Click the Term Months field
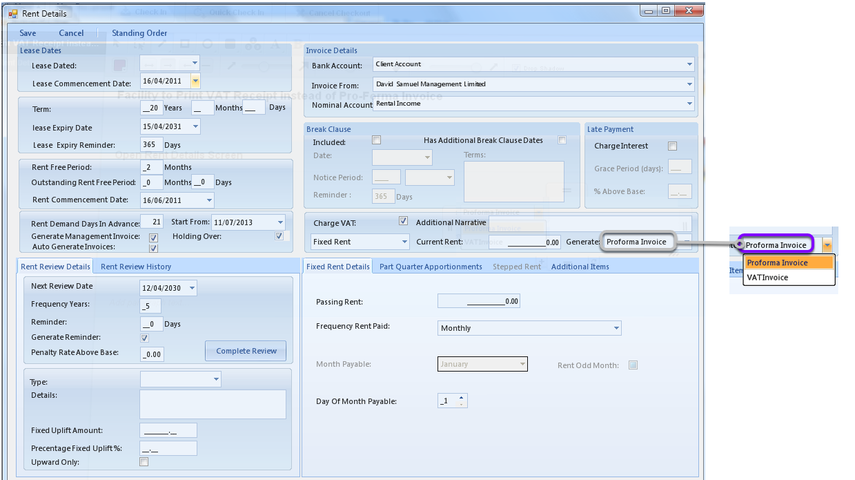This screenshot has height=480, width=855. pos(202,108)
